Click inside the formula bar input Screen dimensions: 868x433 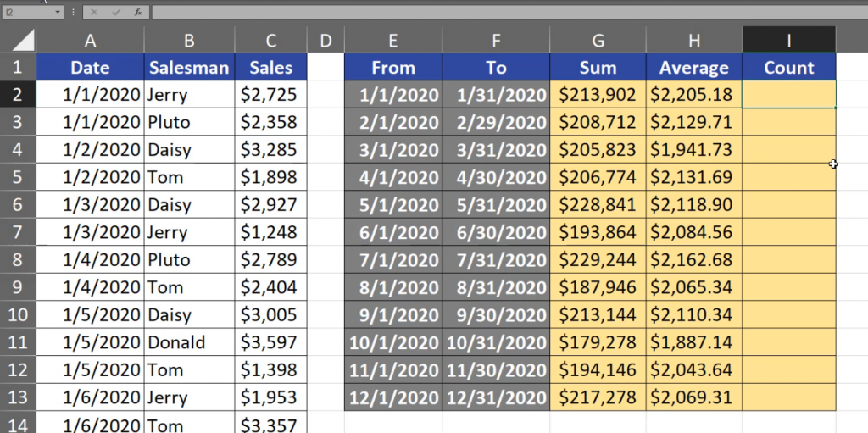pyautogui.click(x=509, y=13)
